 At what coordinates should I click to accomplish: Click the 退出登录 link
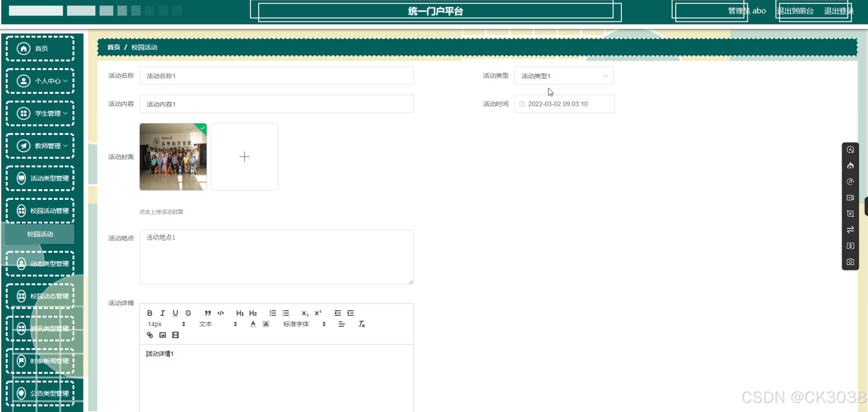(838, 11)
